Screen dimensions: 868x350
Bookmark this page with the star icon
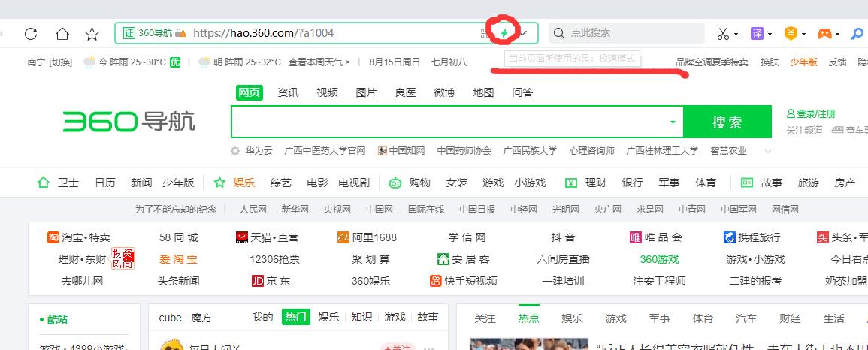[92, 34]
